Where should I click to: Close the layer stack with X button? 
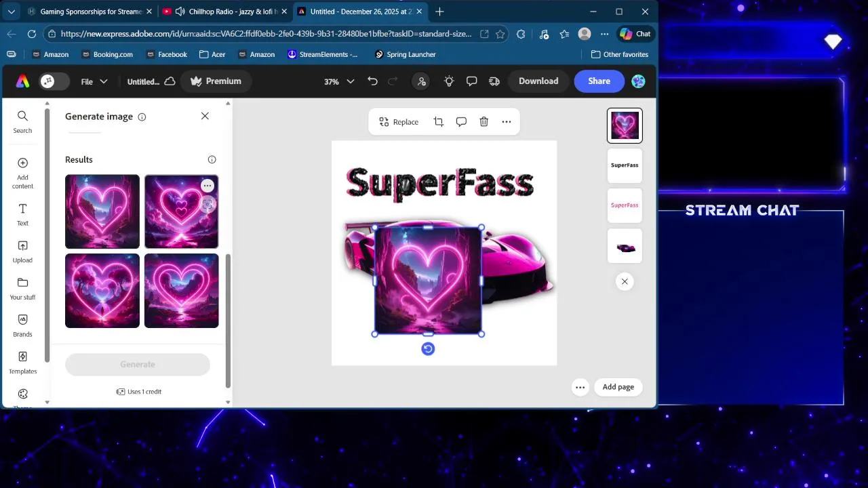pyautogui.click(x=625, y=281)
